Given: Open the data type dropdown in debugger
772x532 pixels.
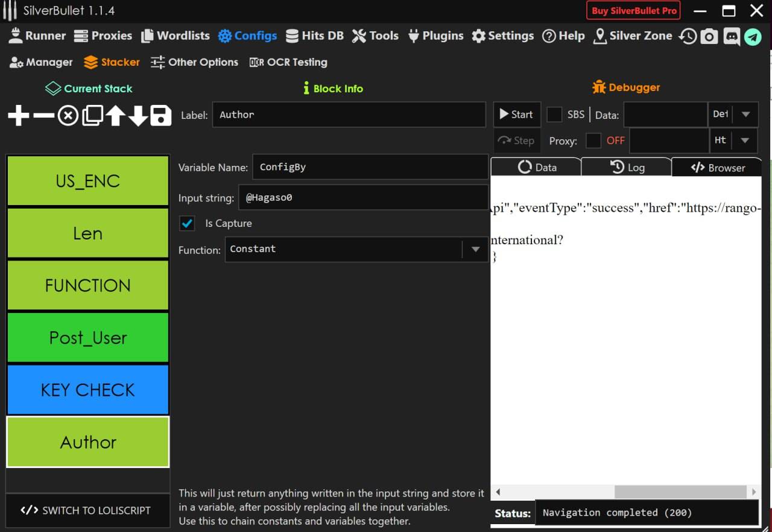Looking at the screenshot, I should (x=745, y=115).
